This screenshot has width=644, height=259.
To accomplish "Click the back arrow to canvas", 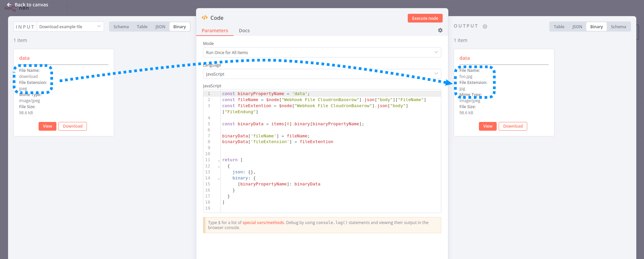I will point(9,5).
